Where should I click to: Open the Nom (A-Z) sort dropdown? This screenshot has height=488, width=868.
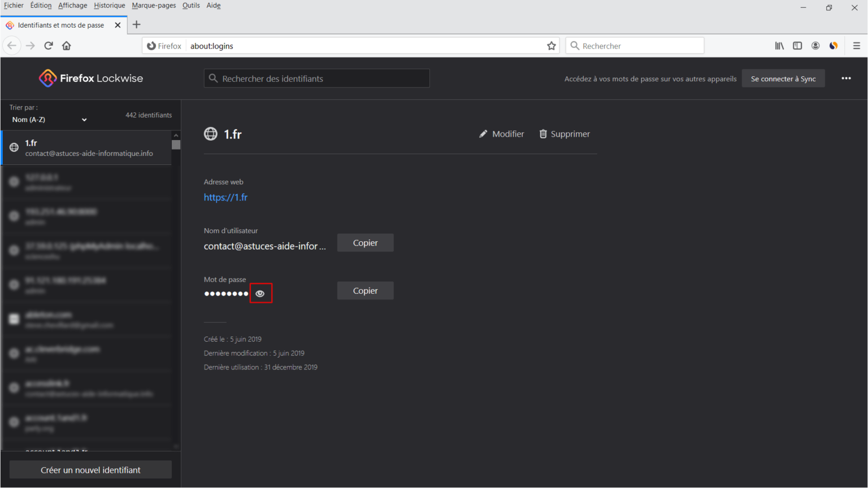click(x=49, y=120)
